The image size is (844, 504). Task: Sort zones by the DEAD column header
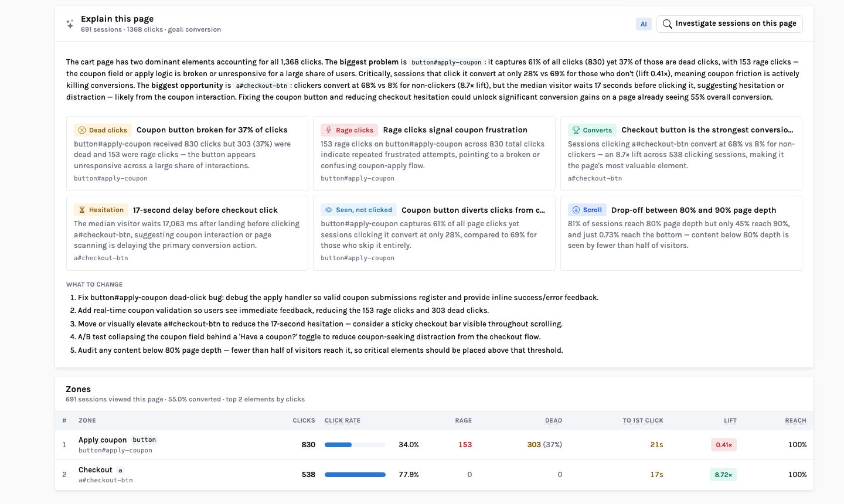tap(553, 421)
